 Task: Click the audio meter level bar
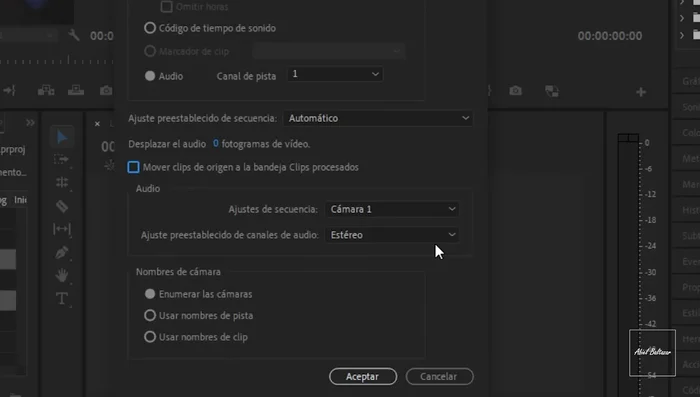pos(628,268)
